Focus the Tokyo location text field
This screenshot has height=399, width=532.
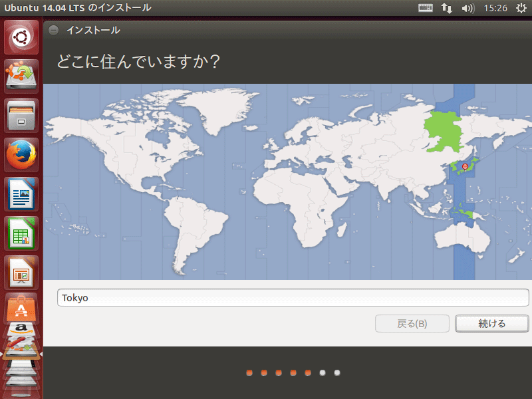[x=293, y=297]
